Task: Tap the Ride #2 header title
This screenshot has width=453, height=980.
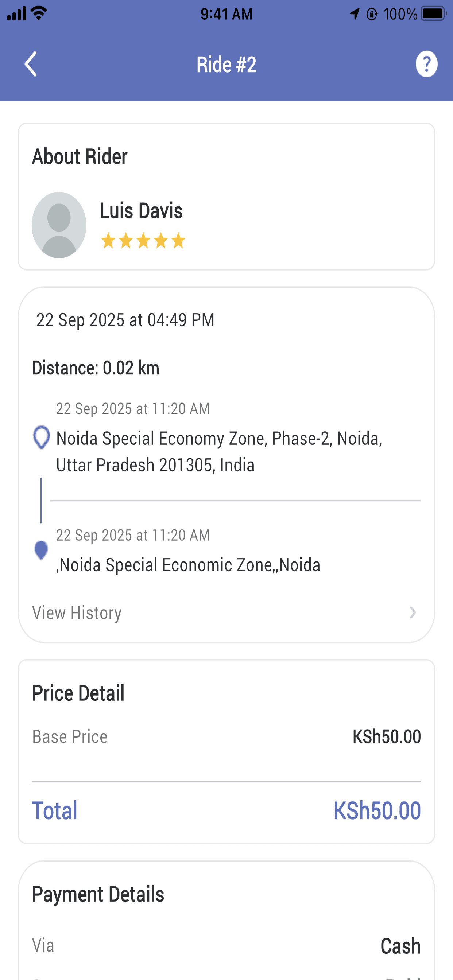Action: pyautogui.click(x=226, y=64)
